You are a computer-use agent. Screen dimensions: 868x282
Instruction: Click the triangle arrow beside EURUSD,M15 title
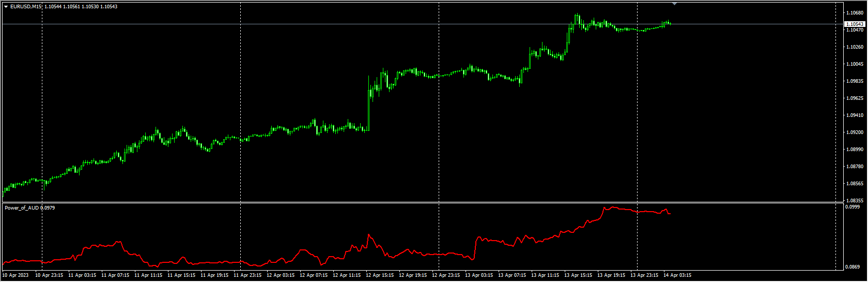[6, 7]
